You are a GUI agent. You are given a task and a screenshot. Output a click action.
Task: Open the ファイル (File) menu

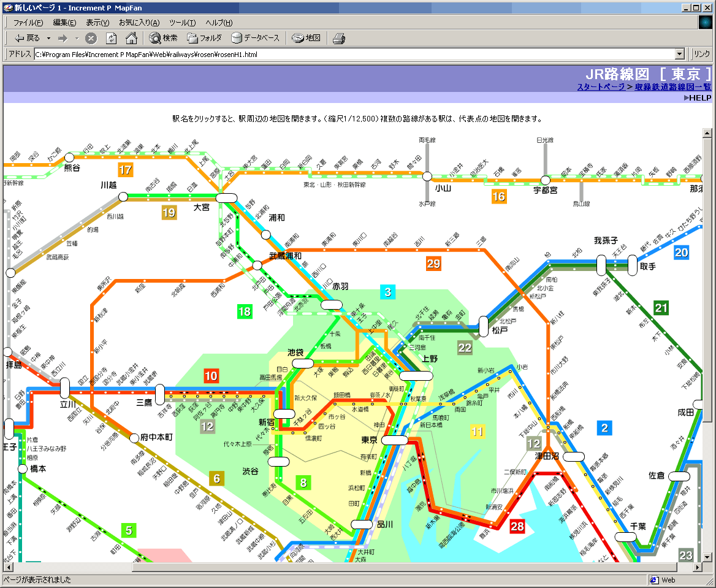click(x=28, y=23)
